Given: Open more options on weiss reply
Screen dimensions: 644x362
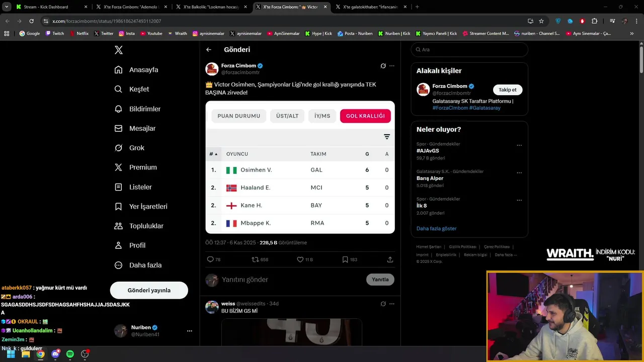Looking at the screenshot, I should [x=392, y=304].
